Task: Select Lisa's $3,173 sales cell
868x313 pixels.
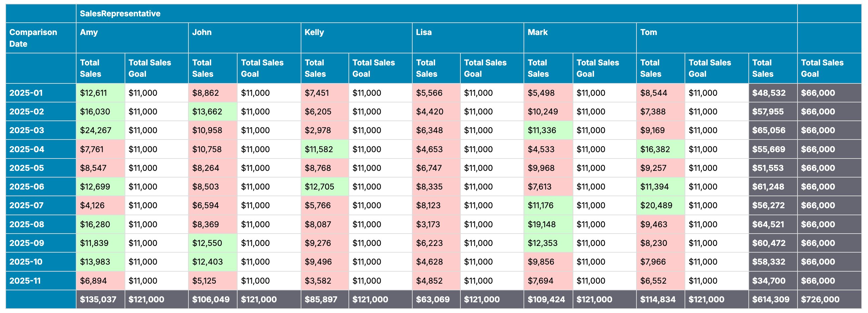Action: (x=428, y=224)
